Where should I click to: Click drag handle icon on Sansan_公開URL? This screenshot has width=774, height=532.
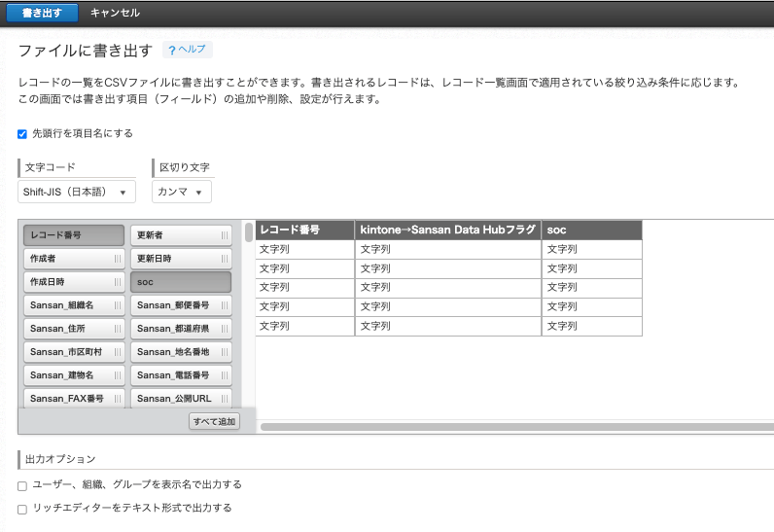click(225, 399)
